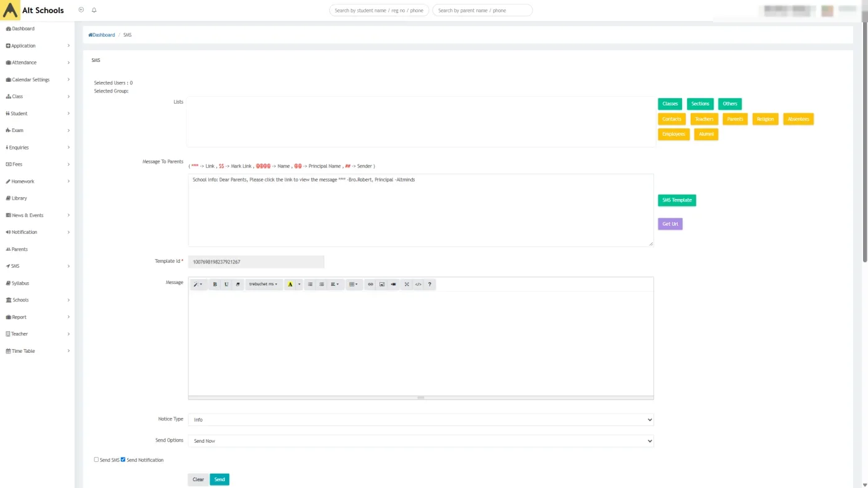Screen dimensions: 868x488
Task: Click the Absentees list button
Action: pyautogui.click(x=799, y=119)
